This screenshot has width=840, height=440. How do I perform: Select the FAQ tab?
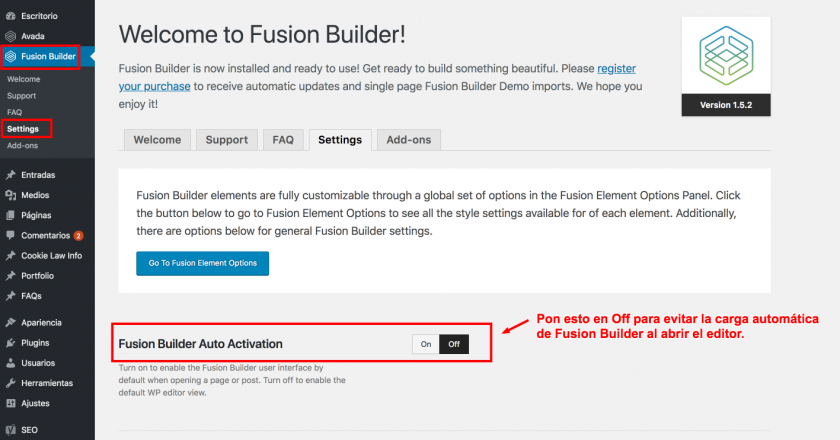(x=283, y=140)
